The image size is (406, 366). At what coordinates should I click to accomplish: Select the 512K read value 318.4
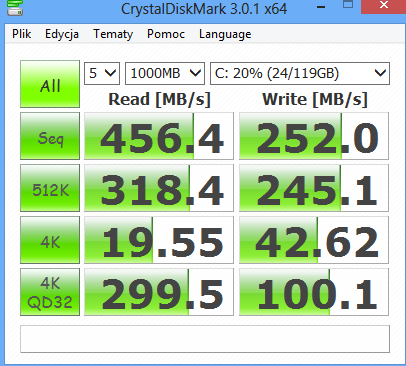[x=159, y=188]
